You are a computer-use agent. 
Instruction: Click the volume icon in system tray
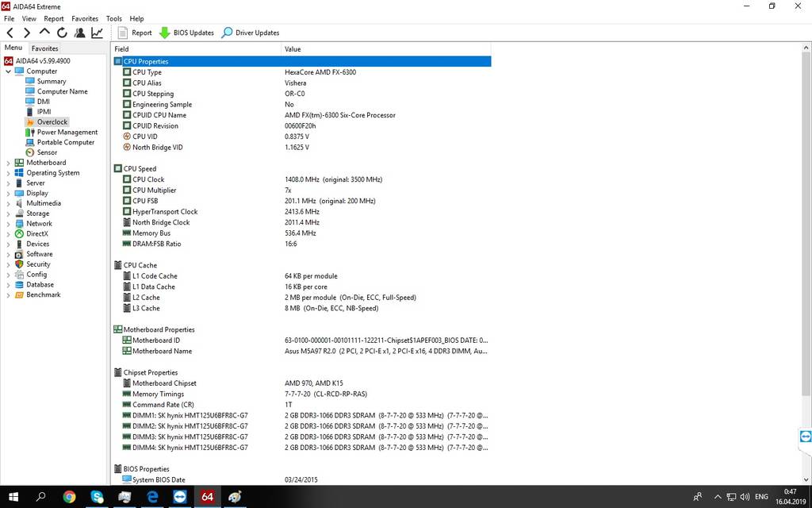[x=745, y=497]
